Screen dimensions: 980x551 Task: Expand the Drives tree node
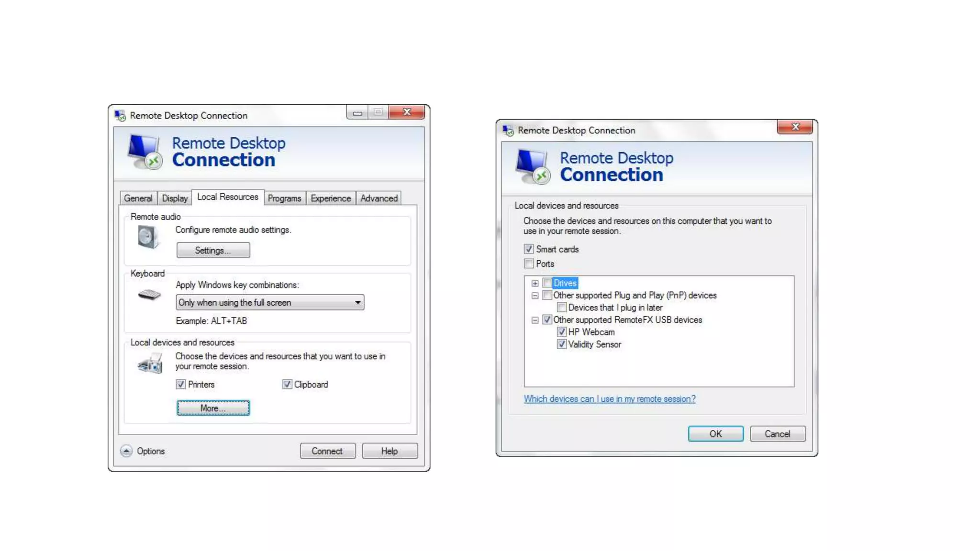[x=535, y=283]
